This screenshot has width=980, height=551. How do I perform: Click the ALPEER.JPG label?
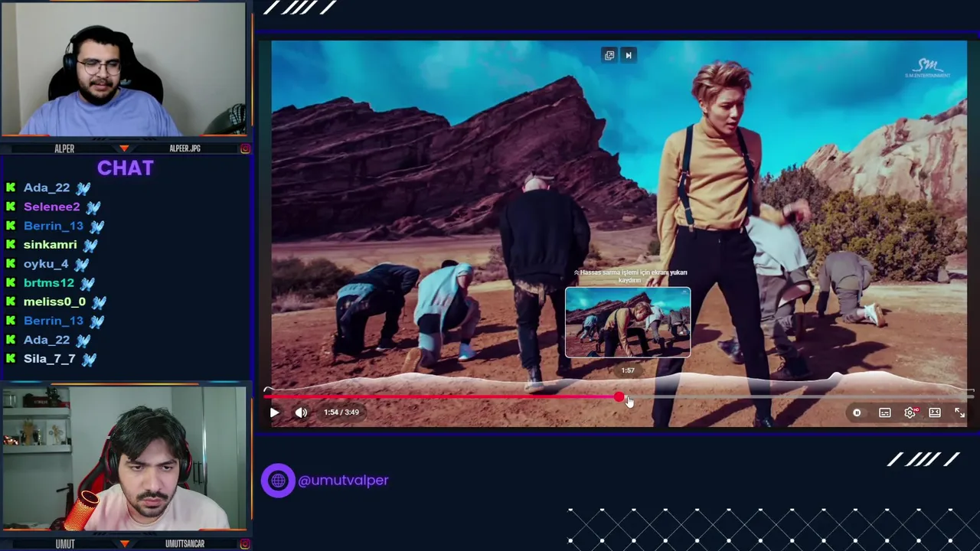pos(185,148)
